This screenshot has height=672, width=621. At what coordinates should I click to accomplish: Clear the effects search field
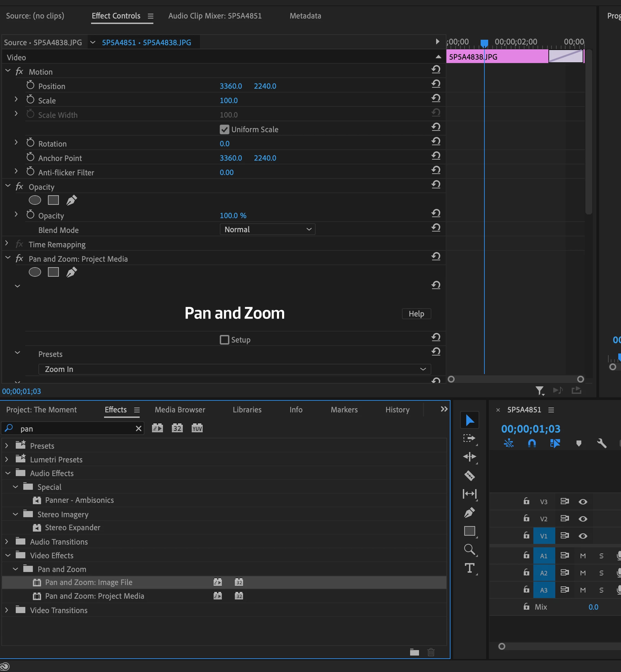[139, 428]
